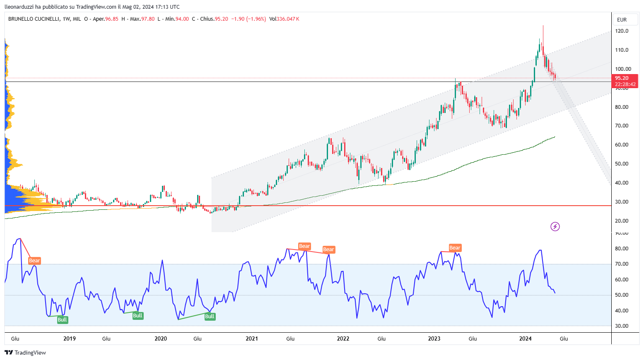This screenshot has height=360, width=644.
Task: Click the EUR currency label
Action: (x=622, y=19)
